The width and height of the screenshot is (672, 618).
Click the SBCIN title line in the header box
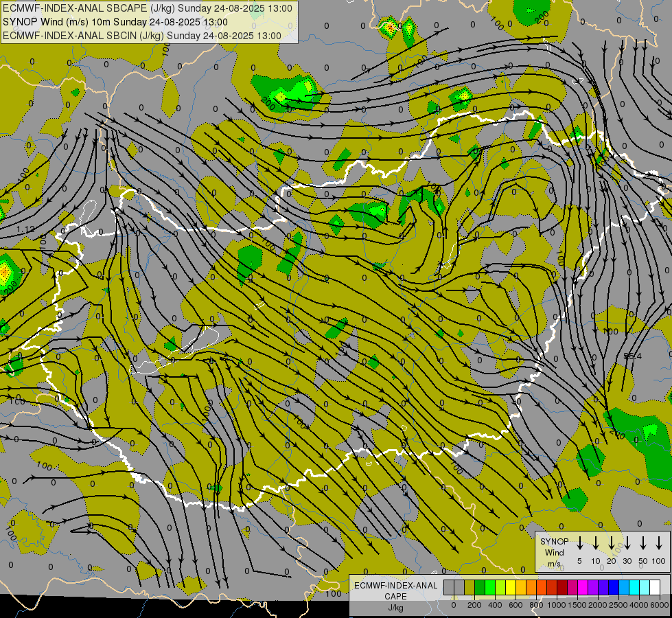click(142, 36)
